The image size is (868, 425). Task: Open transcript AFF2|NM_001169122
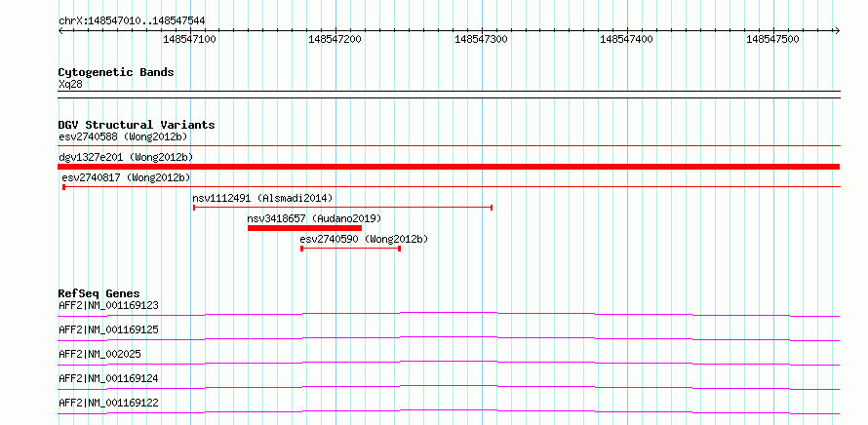[x=108, y=403]
